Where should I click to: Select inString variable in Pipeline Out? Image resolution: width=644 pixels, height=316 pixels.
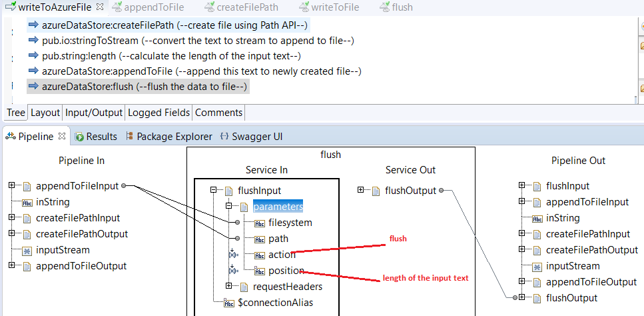pos(563,218)
